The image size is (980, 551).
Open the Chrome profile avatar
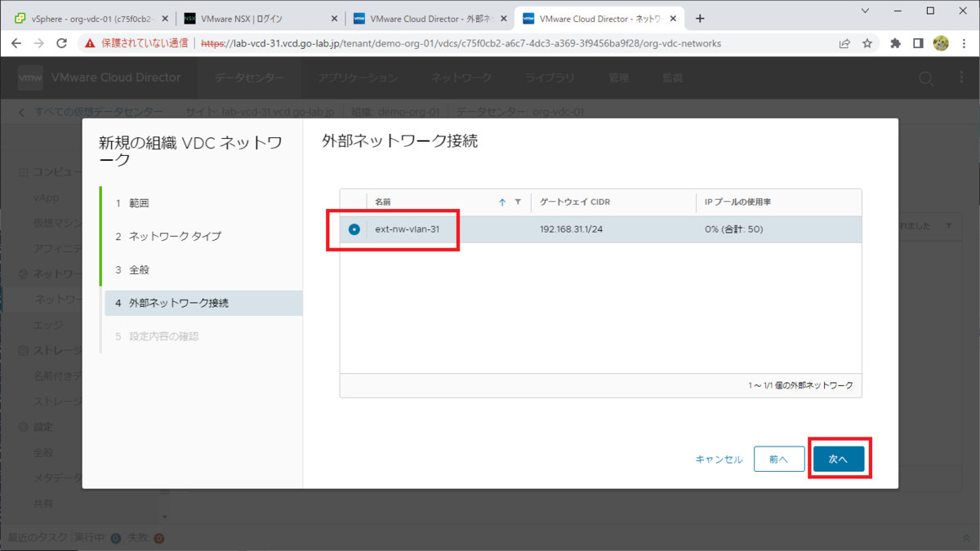[x=941, y=43]
